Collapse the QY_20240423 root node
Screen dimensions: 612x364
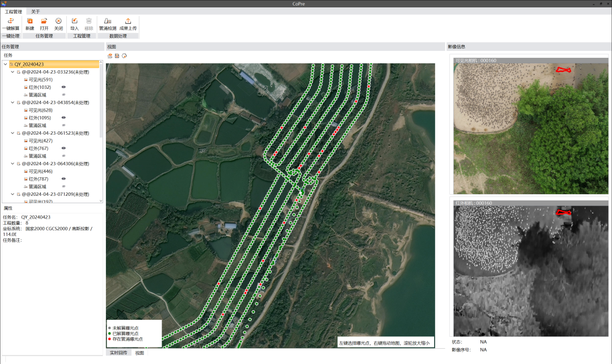[x=5, y=65]
